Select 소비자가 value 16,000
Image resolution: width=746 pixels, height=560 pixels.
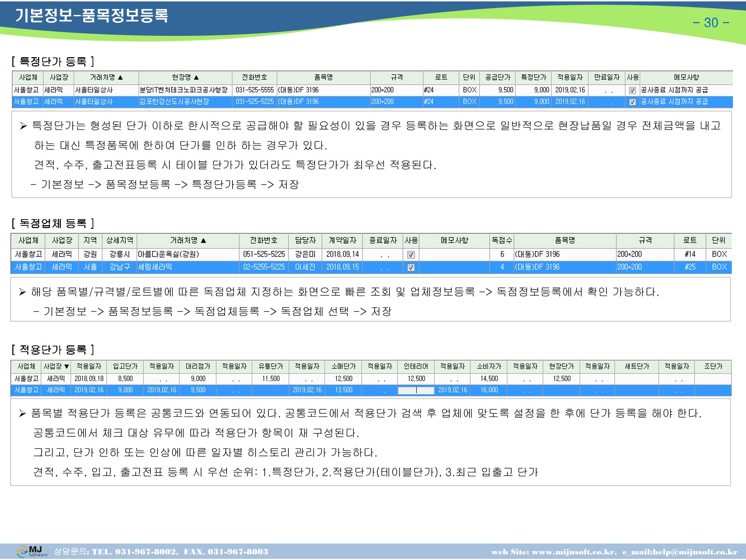pos(489,390)
